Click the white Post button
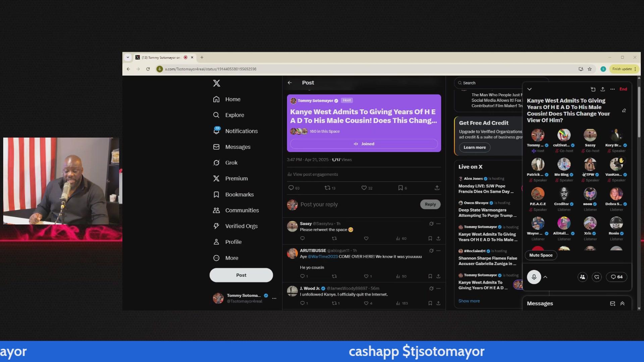The image size is (644, 362). tap(241, 275)
